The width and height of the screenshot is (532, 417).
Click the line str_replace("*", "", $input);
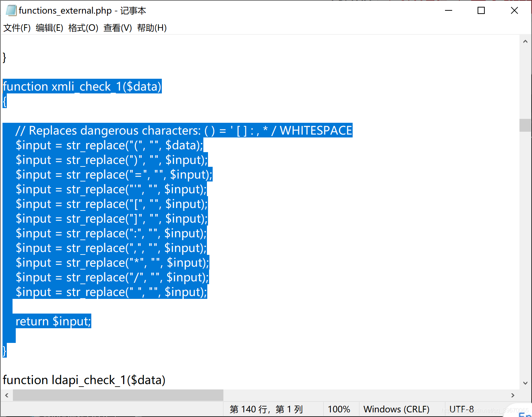[x=112, y=262]
